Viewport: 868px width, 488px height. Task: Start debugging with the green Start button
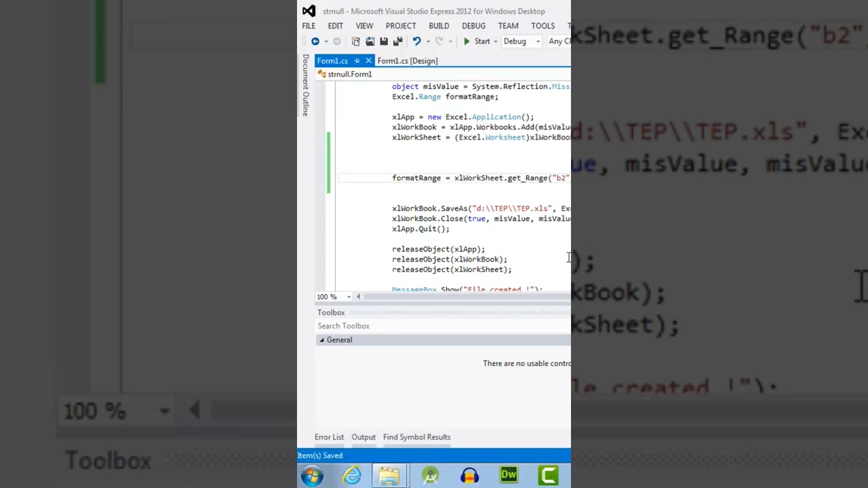pos(476,41)
